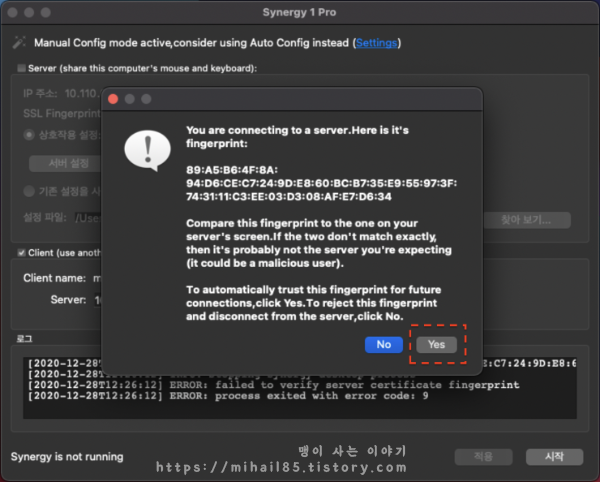Click No to reject the fingerprint
The image size is (600, 482).
(x=383, y=345)
